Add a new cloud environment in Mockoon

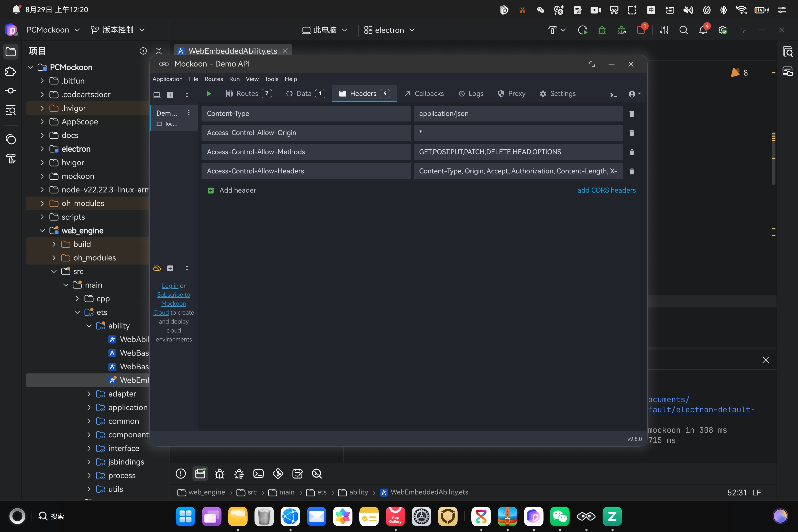coord(170,268)
